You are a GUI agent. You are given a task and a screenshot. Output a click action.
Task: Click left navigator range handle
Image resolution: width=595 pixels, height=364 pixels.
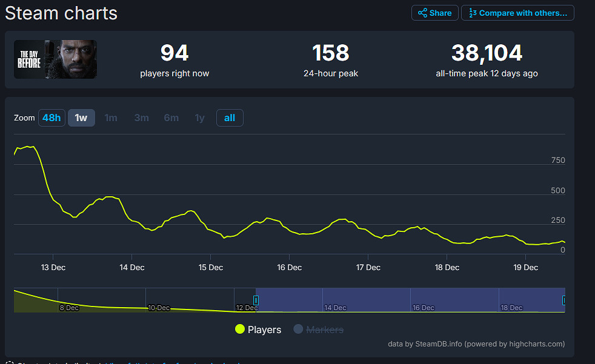click(256, 300)
